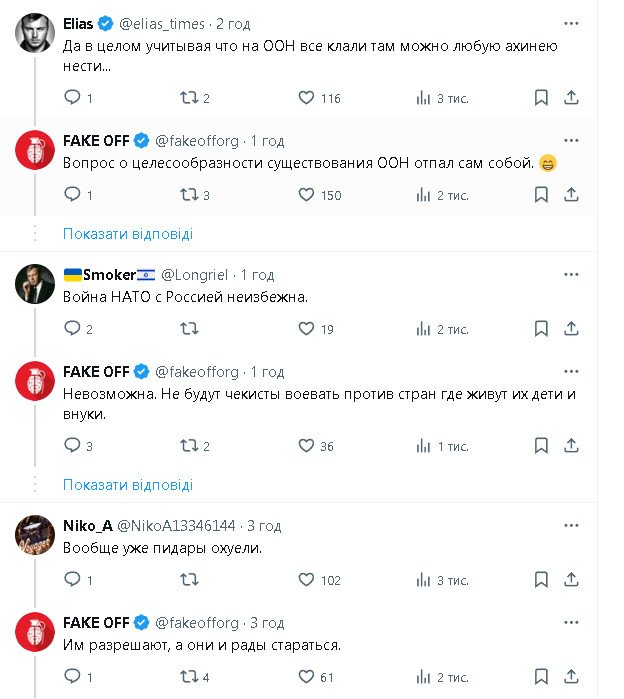Bookmark FAKE OFF tweet about чекисты
624x699 pixels.
(540, 446)
